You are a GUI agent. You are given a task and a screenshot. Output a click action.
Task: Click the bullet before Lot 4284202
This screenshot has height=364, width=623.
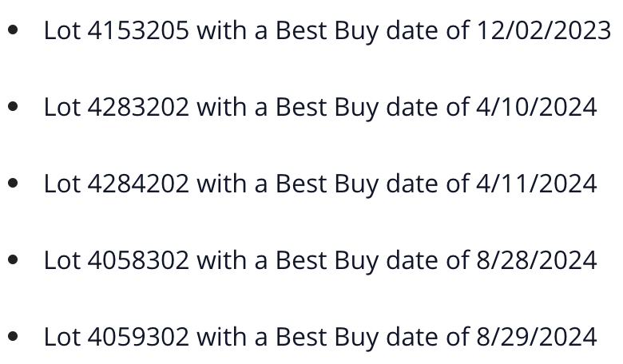pos(13,183)
